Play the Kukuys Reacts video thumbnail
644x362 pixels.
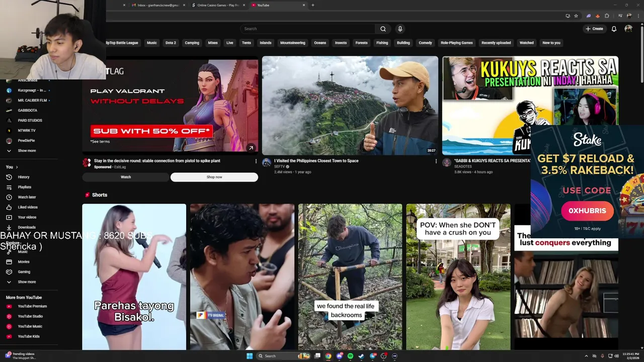click(530, 106)
